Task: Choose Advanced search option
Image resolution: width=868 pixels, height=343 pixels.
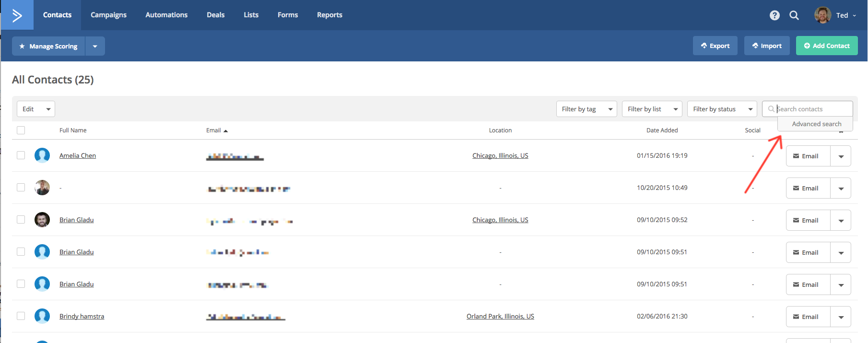Action: pyautogui.click(x=816, y=124)
